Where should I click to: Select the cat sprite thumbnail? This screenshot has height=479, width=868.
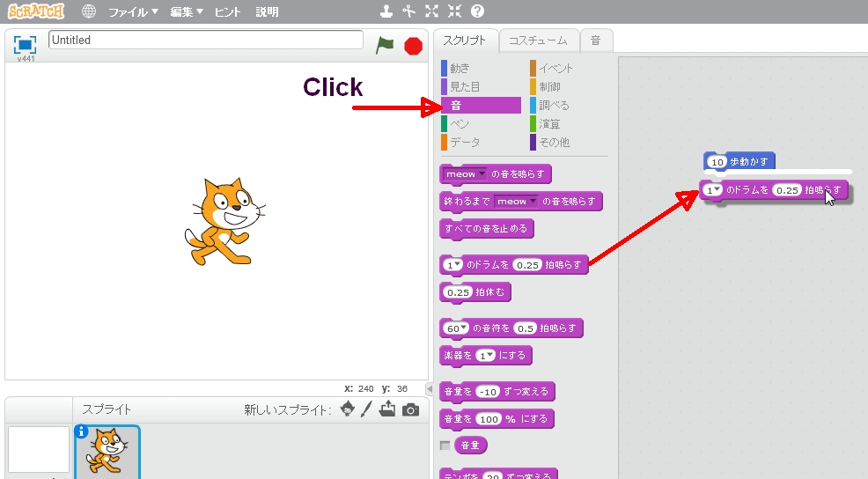[107, 452]
